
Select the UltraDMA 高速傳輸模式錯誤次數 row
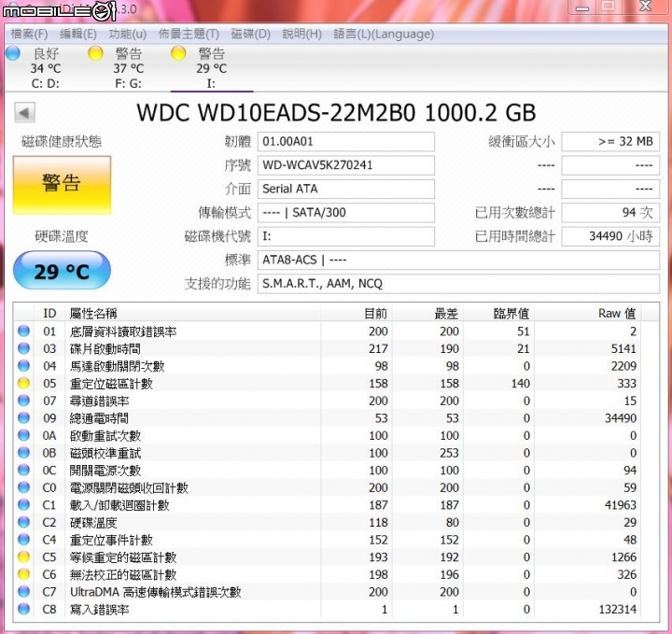[x=328, y=592]
